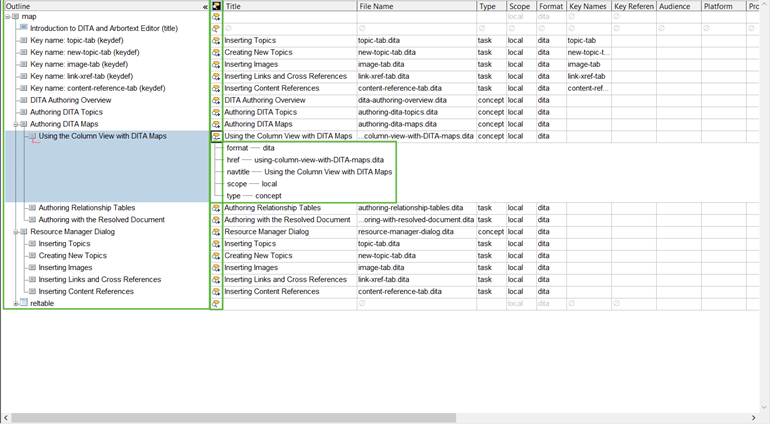The height and width of the screenshot is (424, 770).
Task: Click the Key Referen column header
Action: point(633,6)
